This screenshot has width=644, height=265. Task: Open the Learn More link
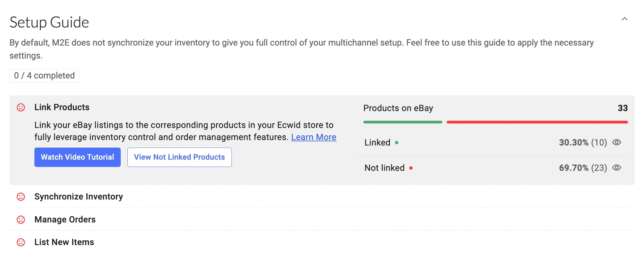click(x=314, y=137)
